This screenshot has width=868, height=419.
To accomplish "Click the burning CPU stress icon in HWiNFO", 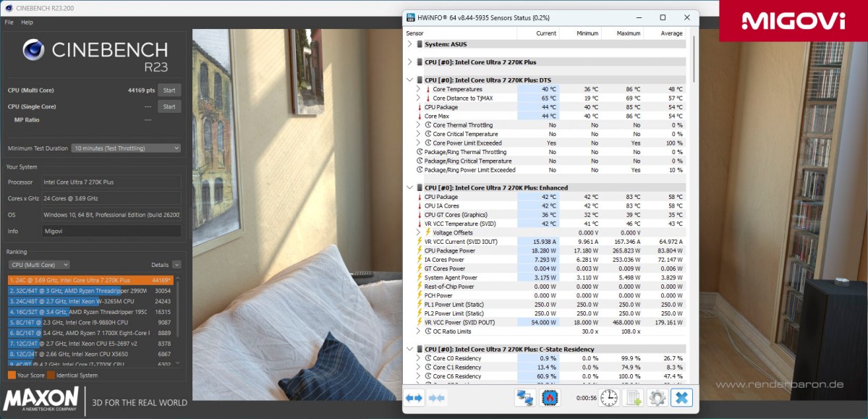I will tap(550, 398).
